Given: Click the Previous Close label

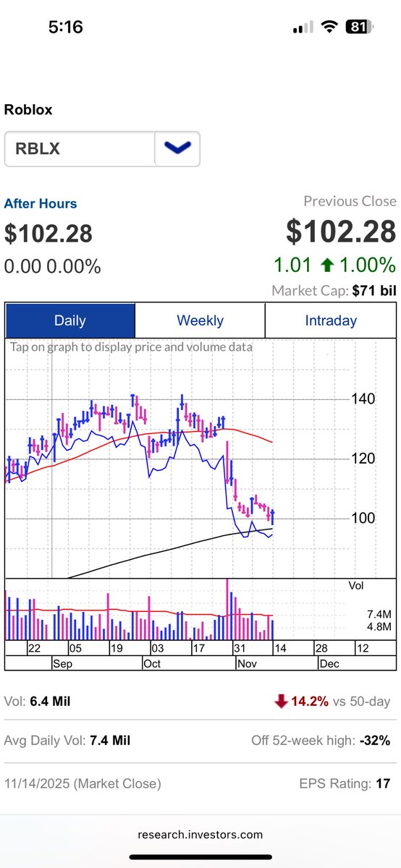Looking at the screenshot, I should pyautogui.click(x=350, y=202).
